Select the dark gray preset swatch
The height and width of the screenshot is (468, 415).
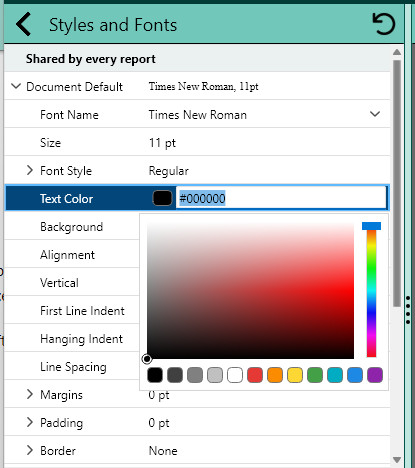tap(175, 375)
